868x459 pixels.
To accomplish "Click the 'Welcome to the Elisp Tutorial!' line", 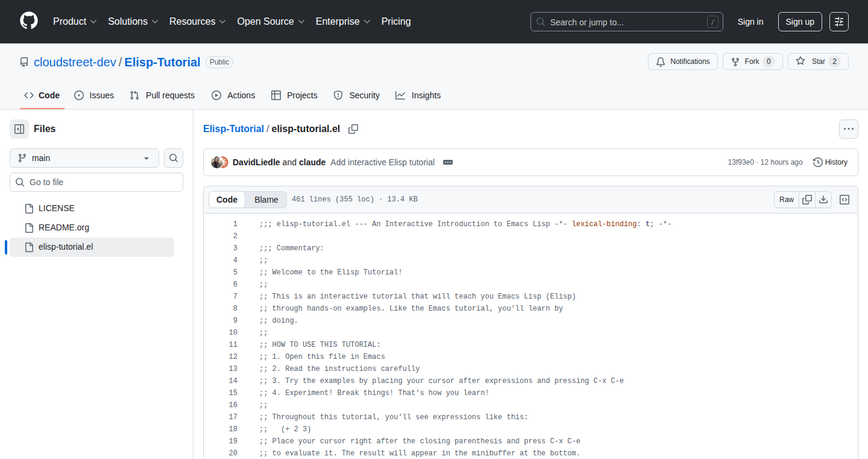I will 331,272.
